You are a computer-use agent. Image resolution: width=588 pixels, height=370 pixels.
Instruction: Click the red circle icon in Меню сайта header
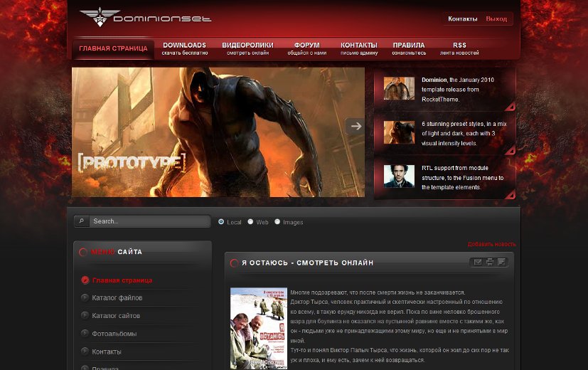pyautogui.click(x=83, y=252)
